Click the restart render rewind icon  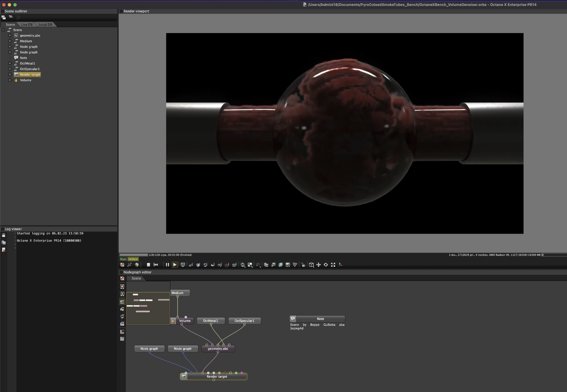pyautogui.click(x=156, y=265)
